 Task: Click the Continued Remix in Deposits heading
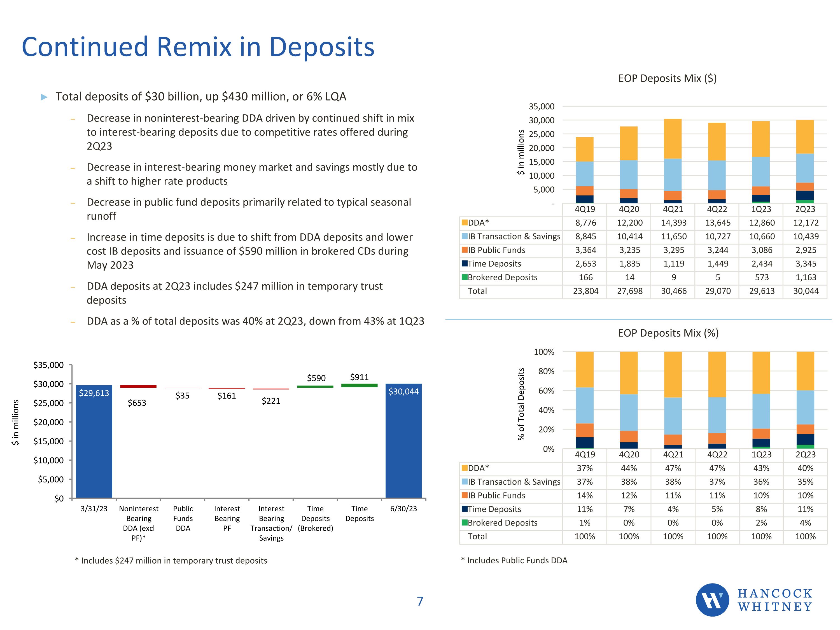pos(198,47)
